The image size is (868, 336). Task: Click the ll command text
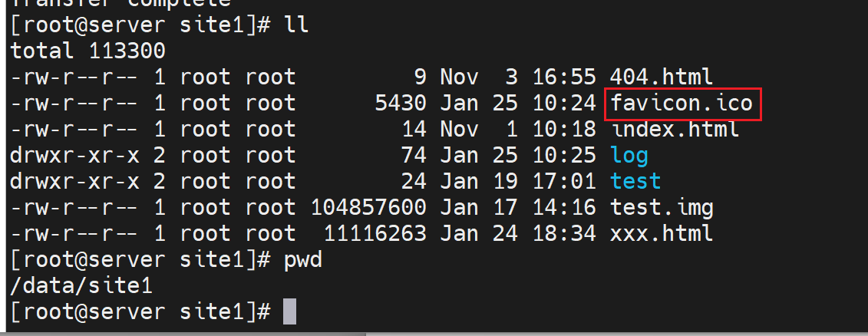pyautogui.click(x=295, y=25)
